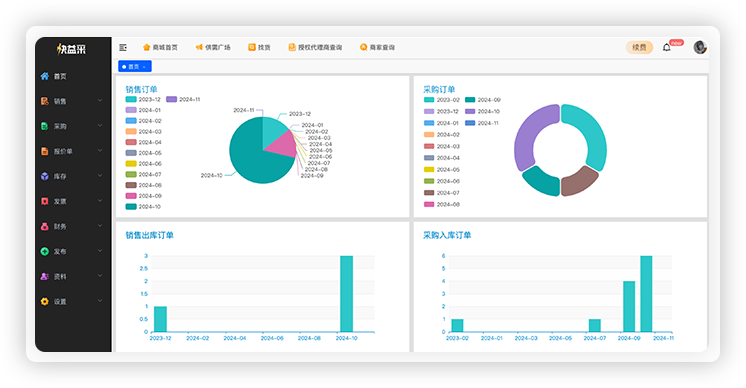Open the user avatar menu

(x=700, y=48)
